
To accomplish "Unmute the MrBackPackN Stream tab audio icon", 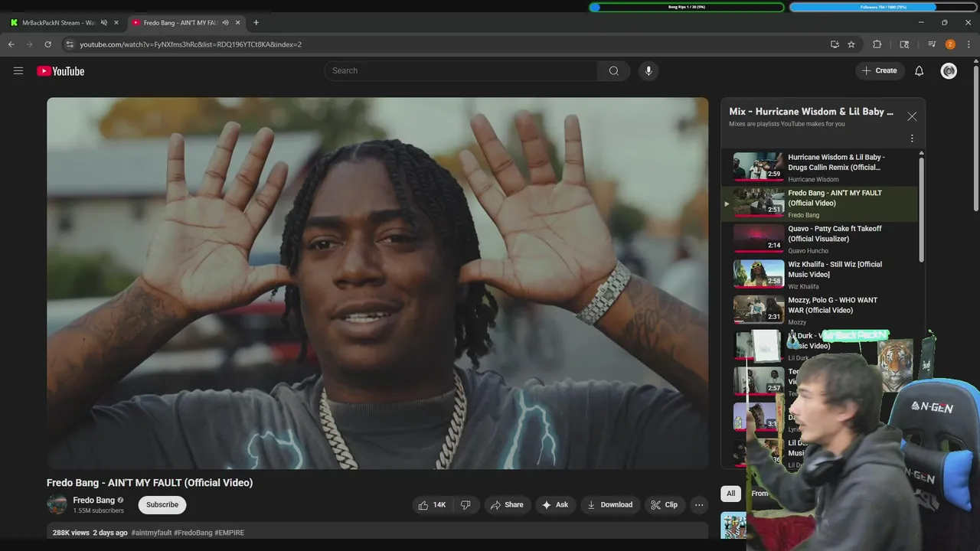I will point(104,23).
